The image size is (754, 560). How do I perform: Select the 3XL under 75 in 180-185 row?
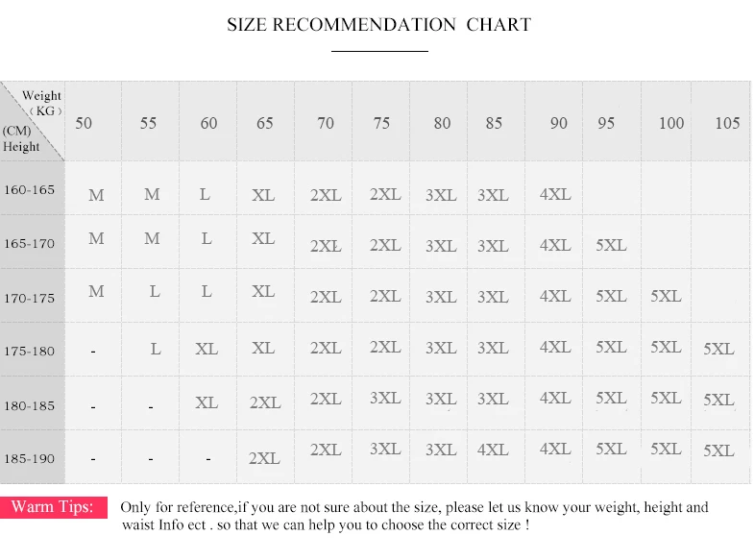(385, 398)
